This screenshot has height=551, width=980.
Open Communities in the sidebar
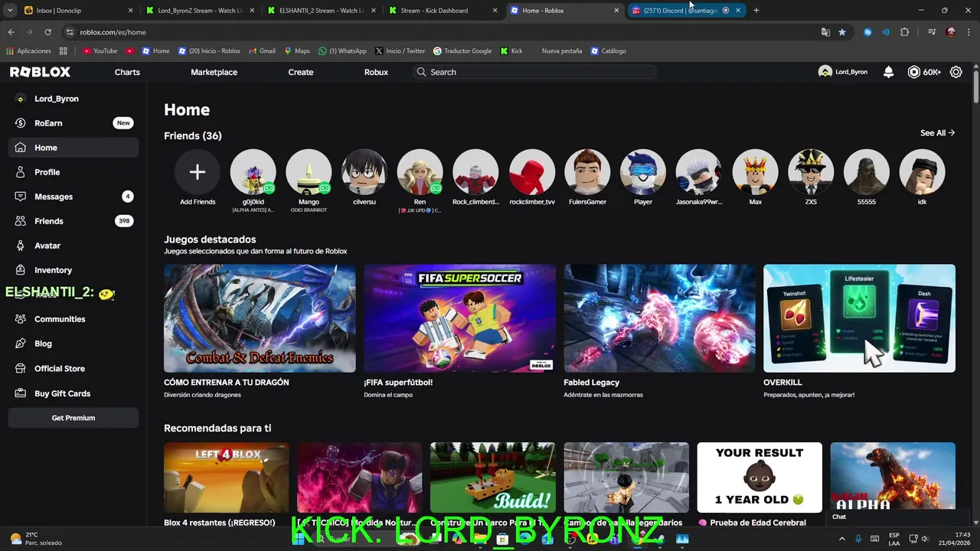73,319
